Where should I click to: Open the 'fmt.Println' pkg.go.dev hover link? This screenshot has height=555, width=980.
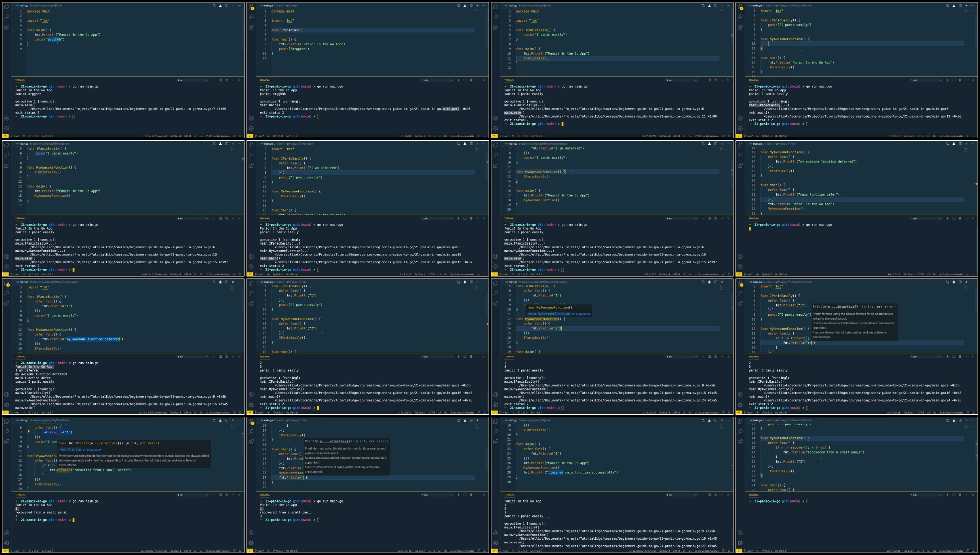71,449
